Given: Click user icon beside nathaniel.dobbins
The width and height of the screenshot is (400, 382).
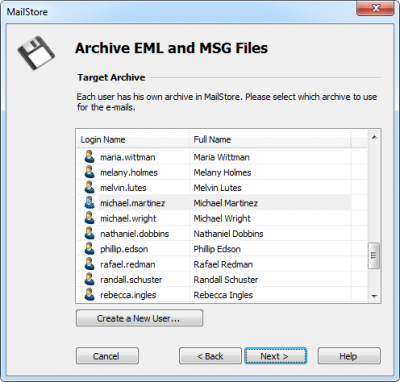Looking at the screenshot, I should [x=89, y=233].
